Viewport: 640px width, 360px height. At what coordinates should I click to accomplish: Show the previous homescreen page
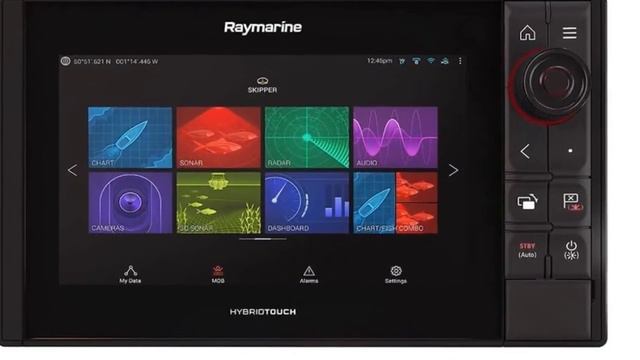(73, 170)
